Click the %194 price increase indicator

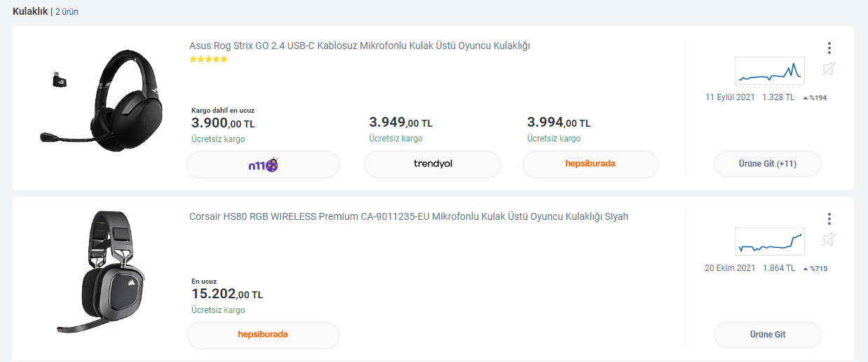coord(815,97)
